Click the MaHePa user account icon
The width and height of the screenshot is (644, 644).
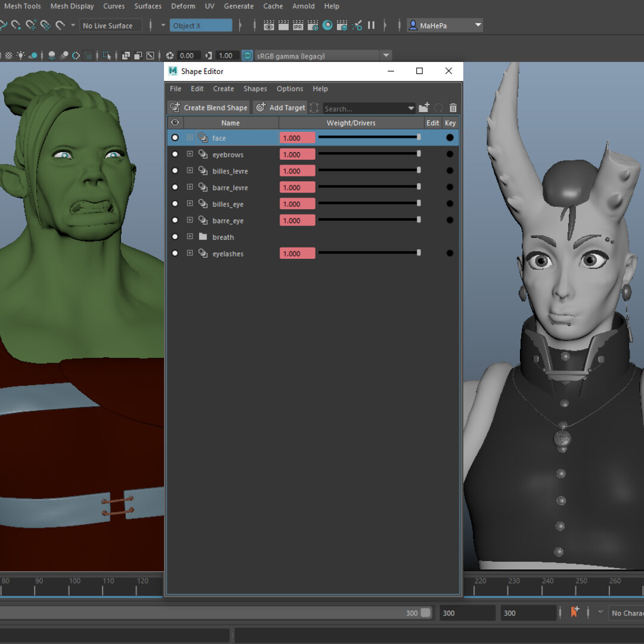[413, 25]
